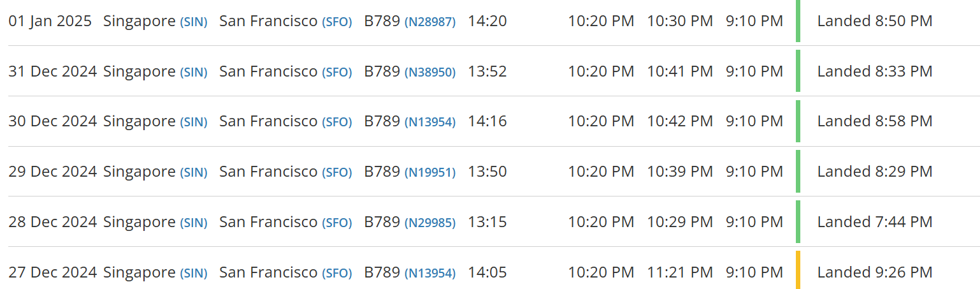980x289 pixels.
Task: Click yellow status bar in 27 Dec 2024 row
Action: pos(798,270)
